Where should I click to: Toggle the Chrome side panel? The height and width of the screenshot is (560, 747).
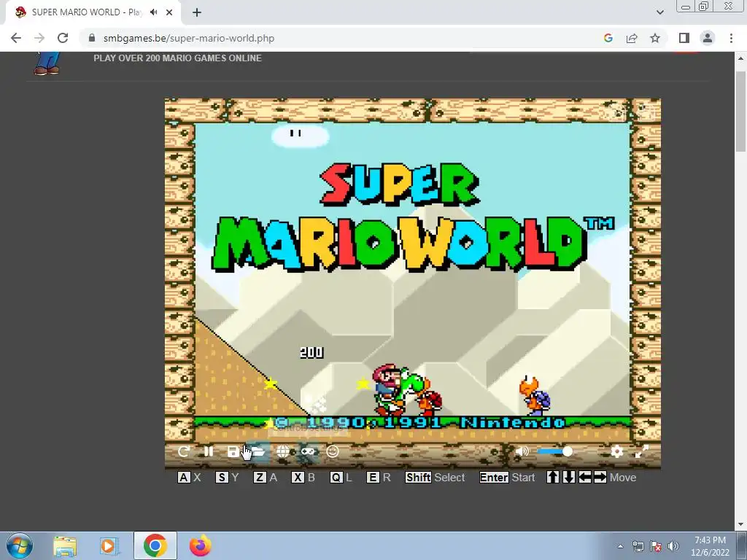click(x=684, y=38)
